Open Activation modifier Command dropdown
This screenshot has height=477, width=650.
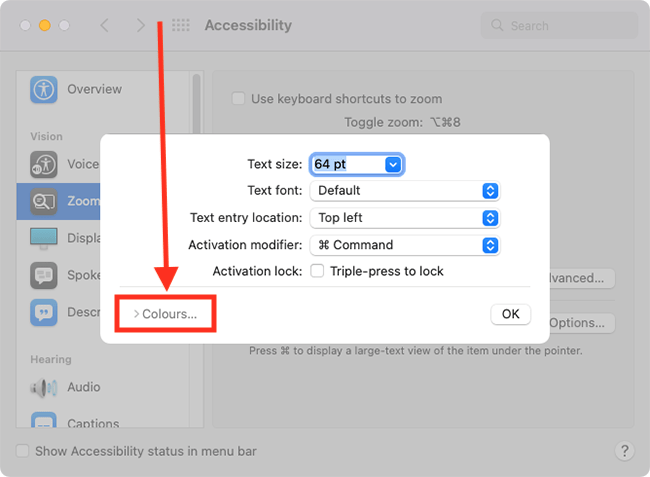pyautogui.click(x=405, y=245)
